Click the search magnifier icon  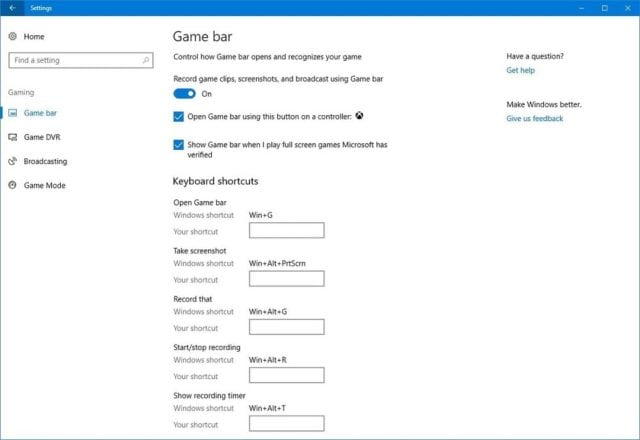[x=146, y=60]
